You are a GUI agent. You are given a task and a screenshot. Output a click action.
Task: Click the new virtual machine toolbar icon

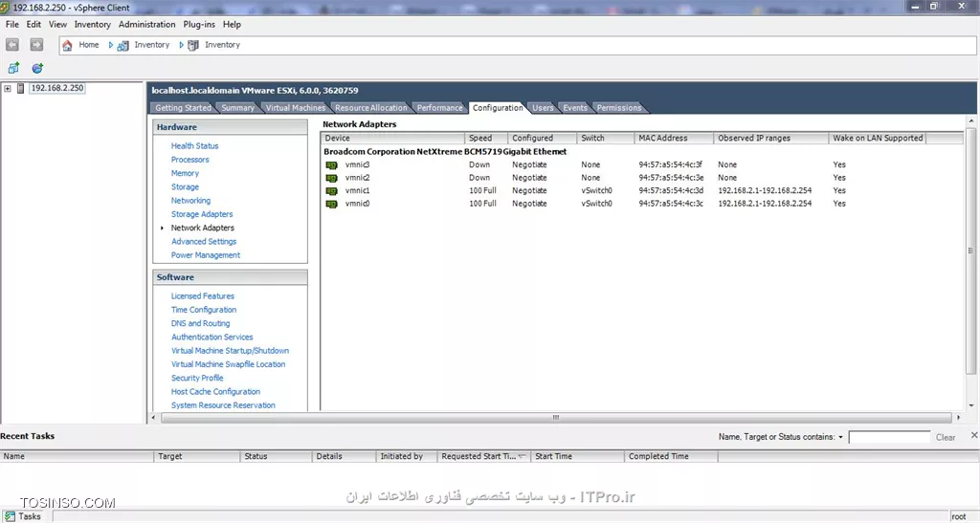13,68
